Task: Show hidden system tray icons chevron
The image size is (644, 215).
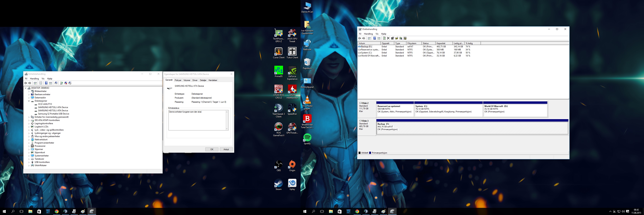Action: 610,211
